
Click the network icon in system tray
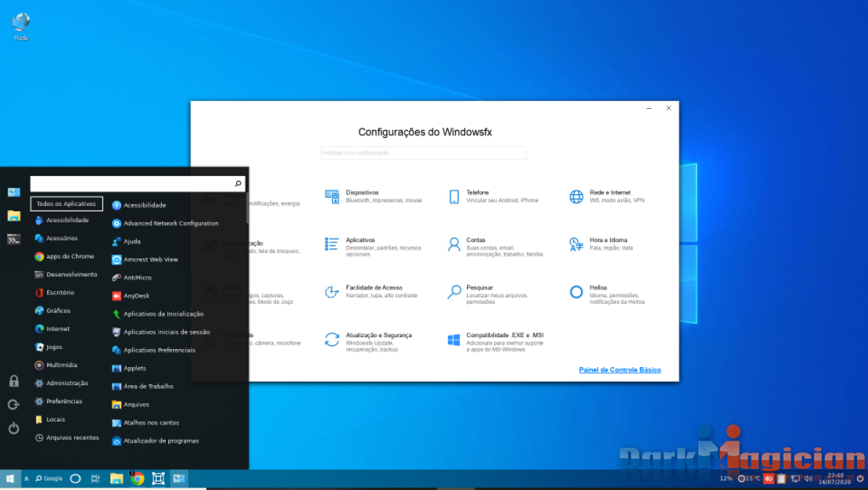click(x=795, y=478)
